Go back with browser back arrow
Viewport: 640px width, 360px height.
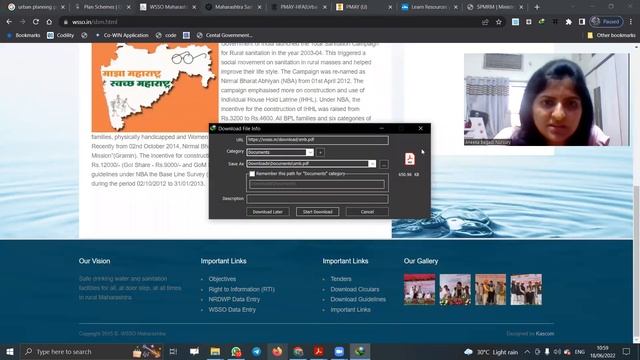(9, 22)
